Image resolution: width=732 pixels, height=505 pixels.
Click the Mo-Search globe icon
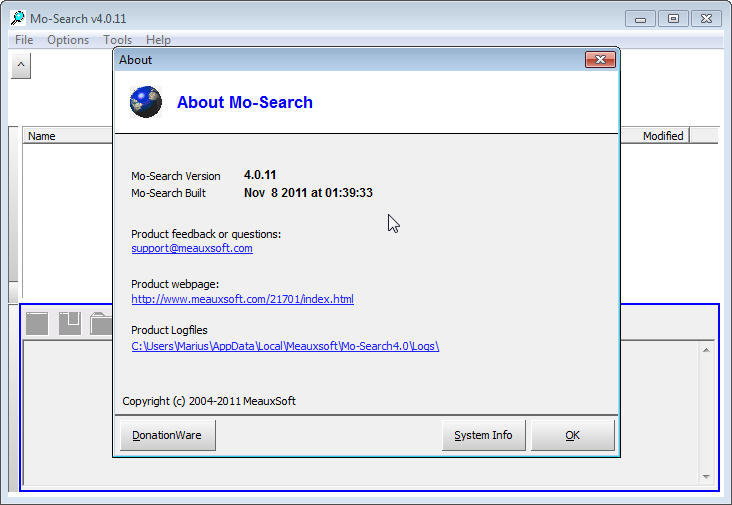(x=146, y=102)
